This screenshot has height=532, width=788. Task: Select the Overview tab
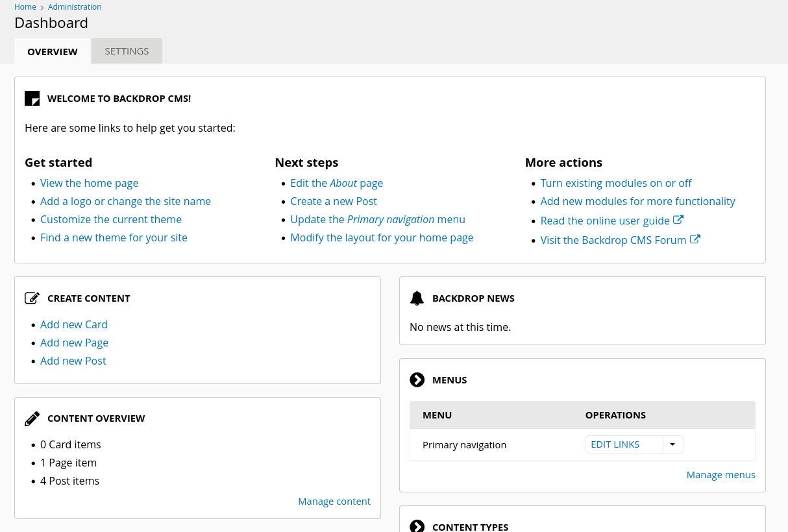coord(53,52)
